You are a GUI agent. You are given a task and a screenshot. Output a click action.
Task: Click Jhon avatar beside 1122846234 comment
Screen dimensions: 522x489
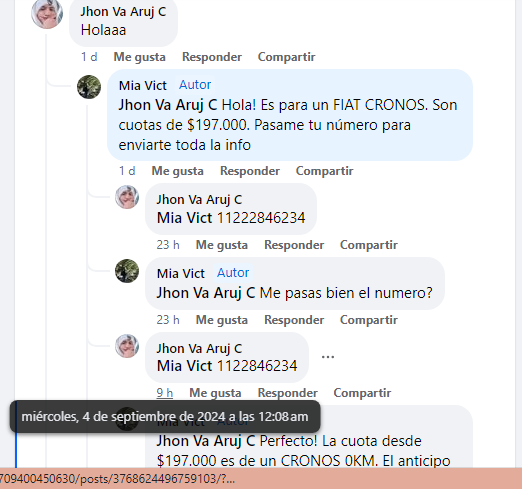point(127,346)
